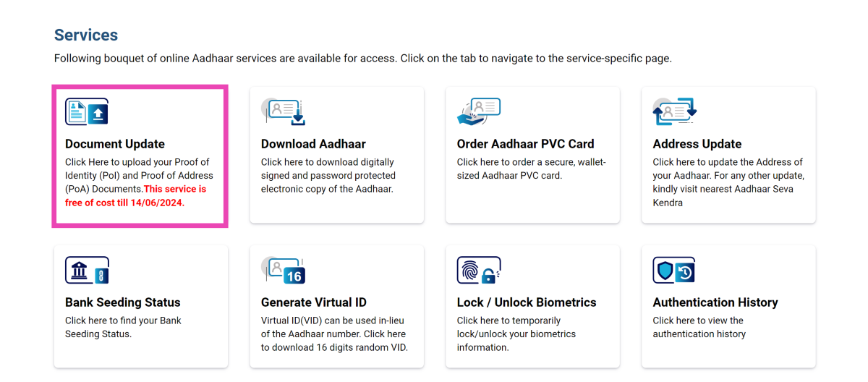Click the Document Update upload icon
868x382 pixels.
(87, 111)
